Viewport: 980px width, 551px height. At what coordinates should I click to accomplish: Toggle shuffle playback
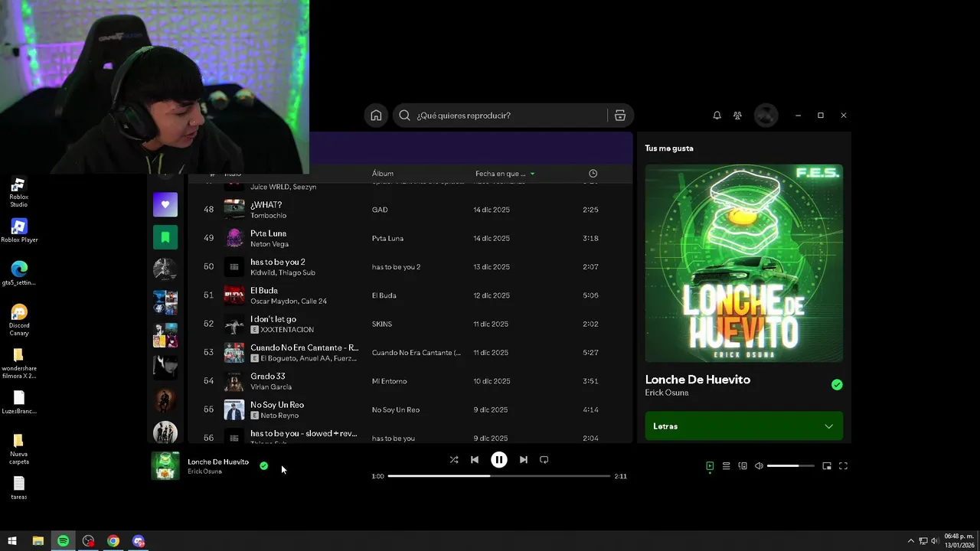[x=454, y=460]
